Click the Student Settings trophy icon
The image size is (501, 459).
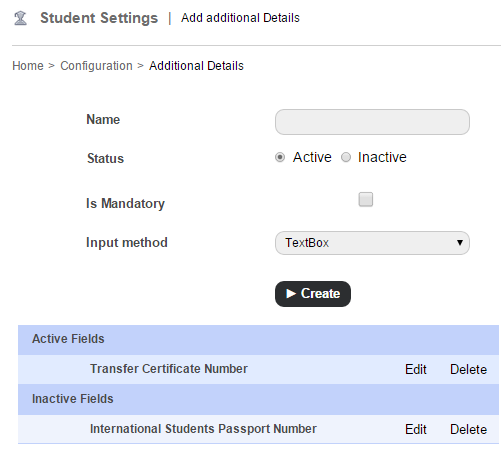20,18
